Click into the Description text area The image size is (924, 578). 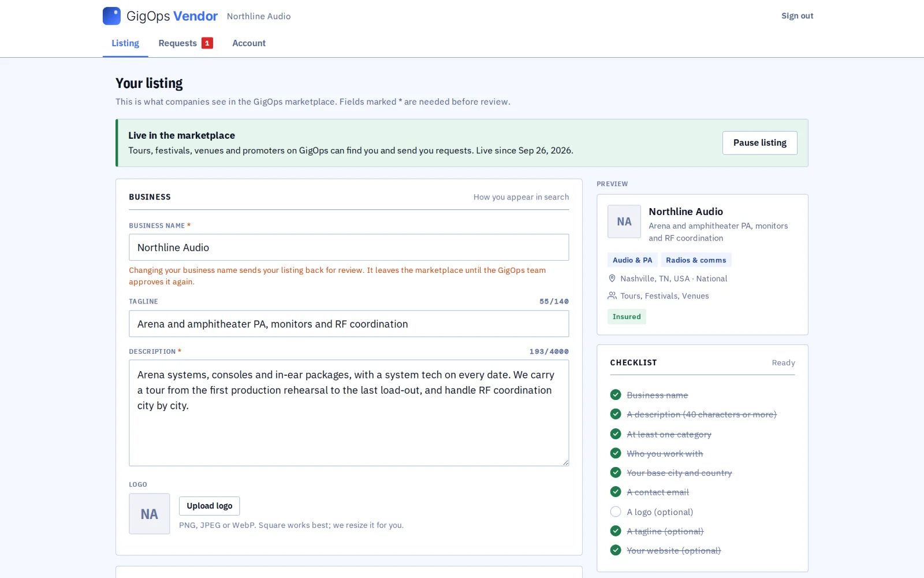pyautogui.click(x=349, y=413)
